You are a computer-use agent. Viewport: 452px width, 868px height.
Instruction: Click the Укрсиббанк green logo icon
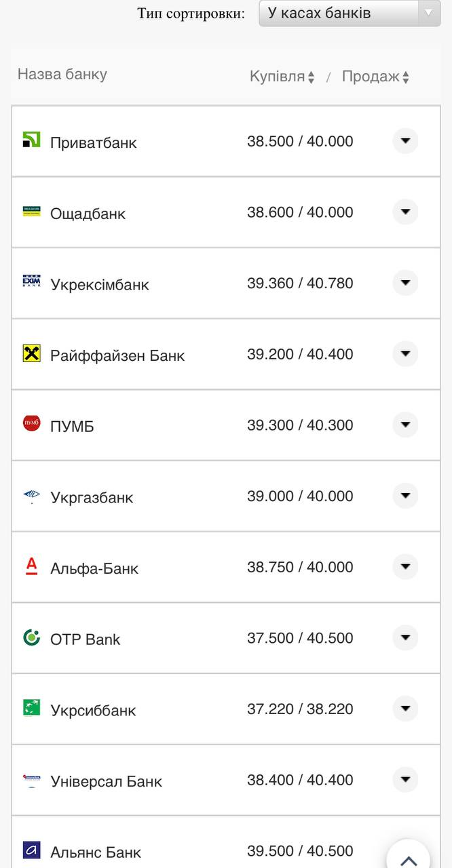31,708
